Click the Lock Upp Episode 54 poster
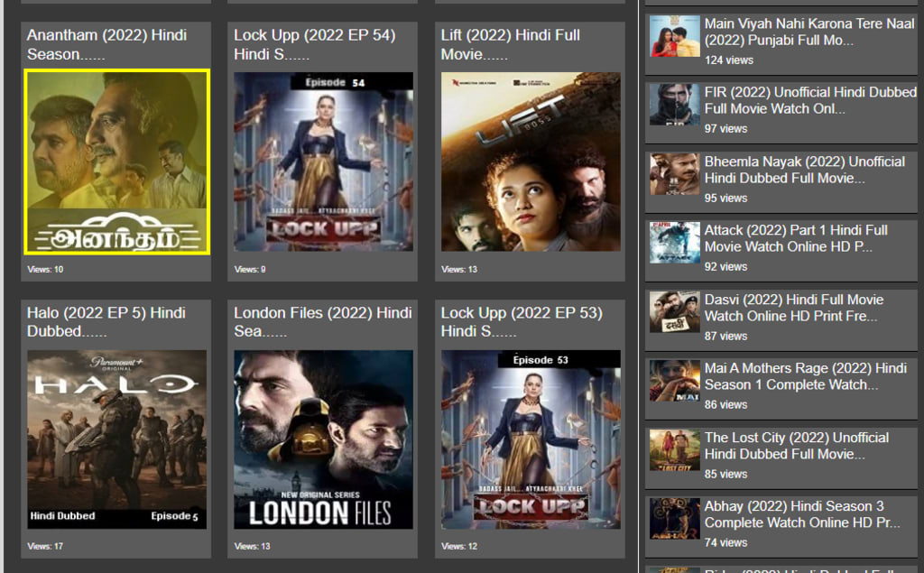924x573 pixels. point(324,162)
